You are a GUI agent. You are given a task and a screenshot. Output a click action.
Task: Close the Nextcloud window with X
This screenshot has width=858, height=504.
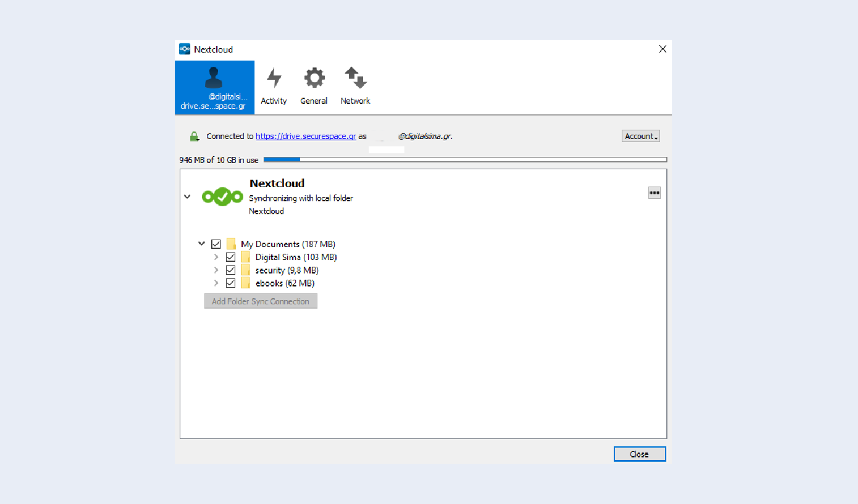point(662,49)
